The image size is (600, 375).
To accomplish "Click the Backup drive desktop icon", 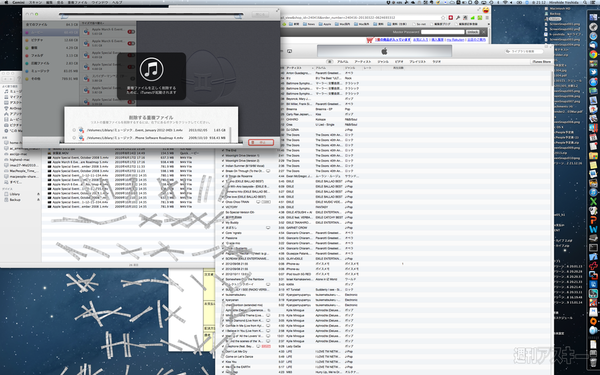I will pos(552,13).
